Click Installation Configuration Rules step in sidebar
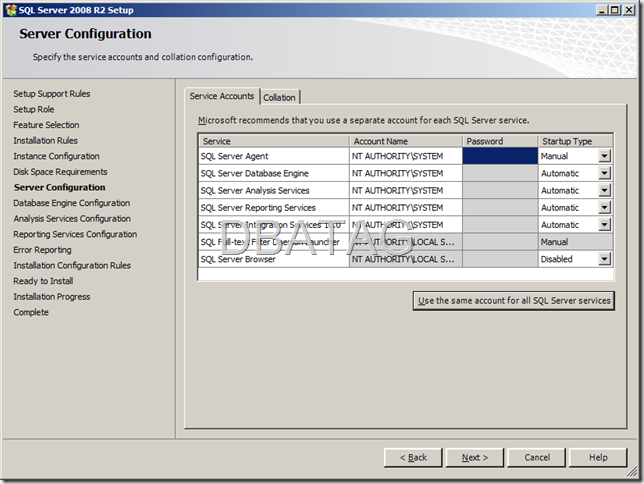644x484 pixels. point(72,265)
